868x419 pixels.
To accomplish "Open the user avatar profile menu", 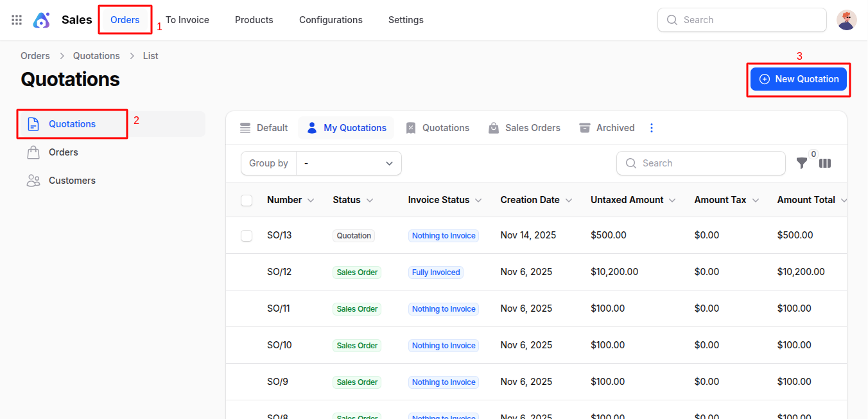I will tap(846, 20).
